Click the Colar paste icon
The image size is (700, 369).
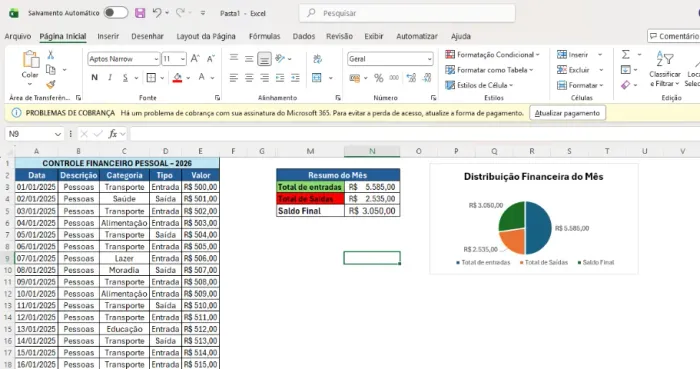(x=30, y=59)
